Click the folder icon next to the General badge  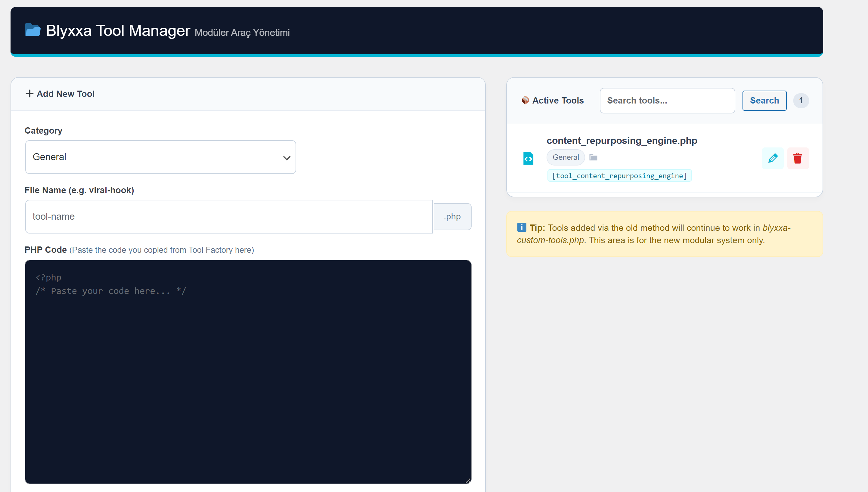tap(593, 157)
